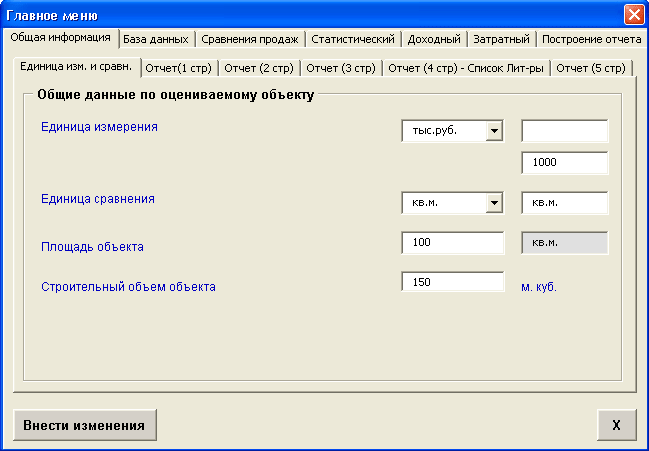The width and height of the screenshot is (649, 451).
Task: Expand the кв.м. comparison unit dropdown arrow
Action: pos(493,203)
